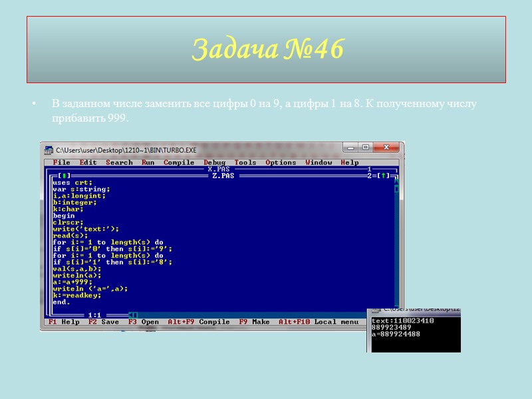Viewport: 532px width, 399px height.
Task: Click the '889923489' output line
Action: click(x=391, y=327)
